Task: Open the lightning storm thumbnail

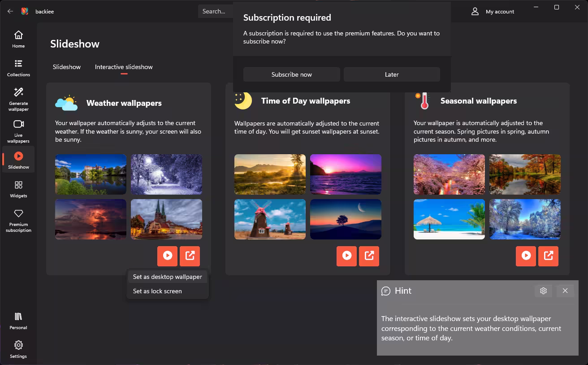Action: [91, 219]
